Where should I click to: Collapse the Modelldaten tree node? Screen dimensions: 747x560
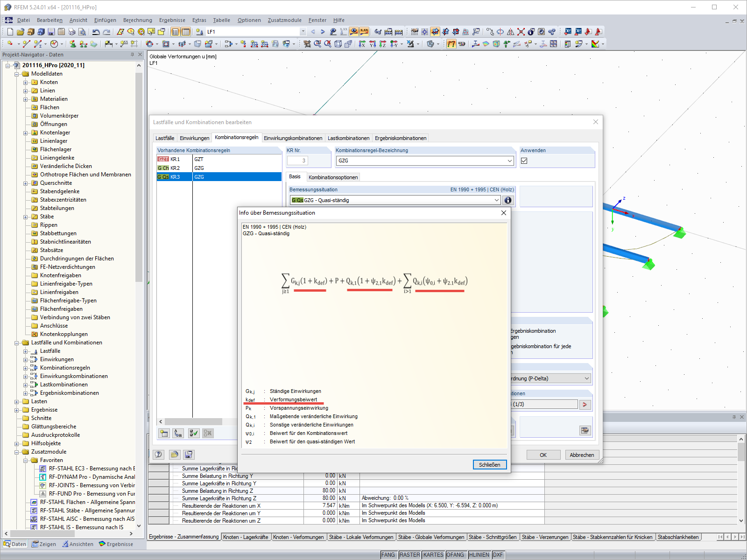[x=17, y=74]
